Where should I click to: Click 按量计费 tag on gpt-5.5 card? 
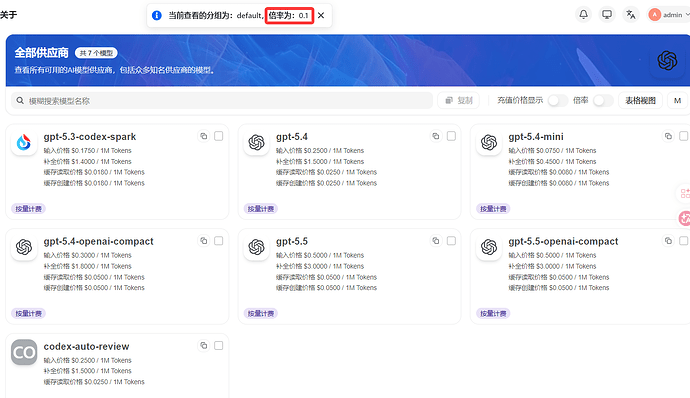(x=261, y=313)
